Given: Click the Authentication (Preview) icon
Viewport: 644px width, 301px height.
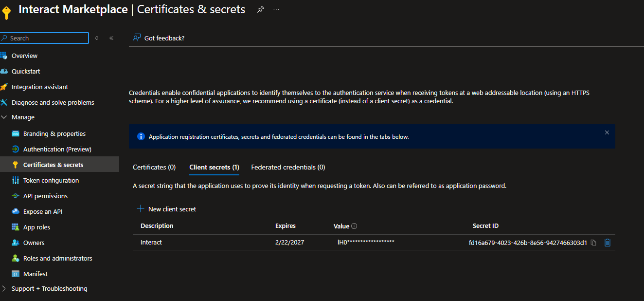Looking at the screenshot, I should (15, 149).
